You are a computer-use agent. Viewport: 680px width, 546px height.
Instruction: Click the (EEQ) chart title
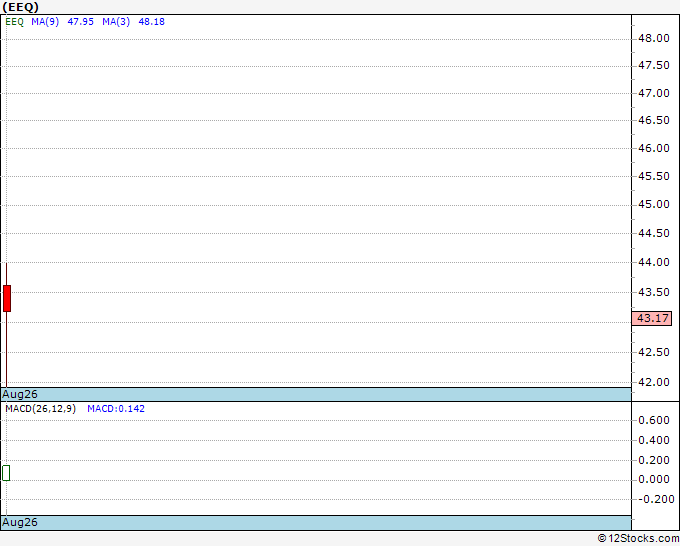pos(20,7)
